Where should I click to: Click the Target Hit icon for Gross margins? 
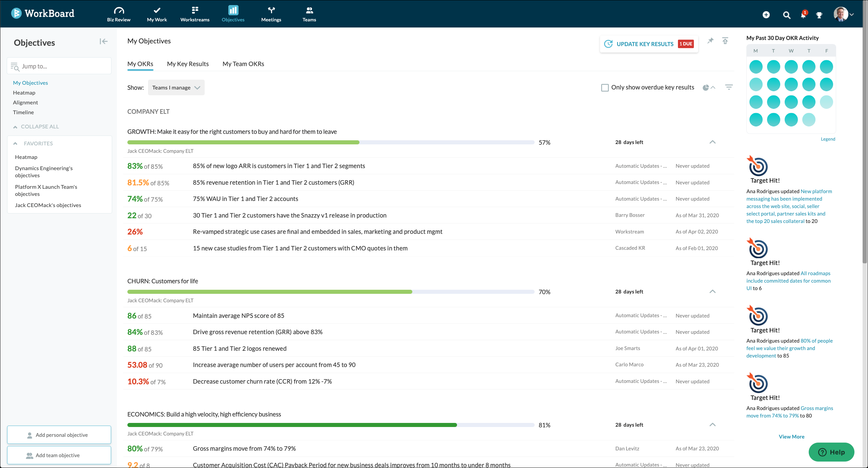(757, 382)
